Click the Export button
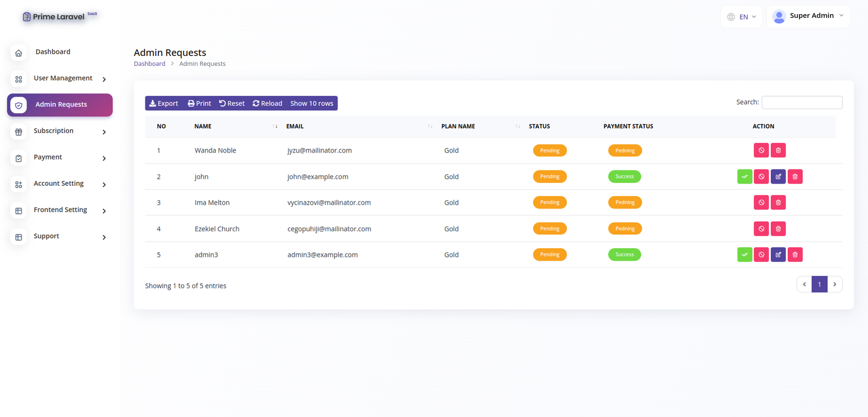Image resolution: width=868 pixels, height=417 pixels. tap(164, 104)
